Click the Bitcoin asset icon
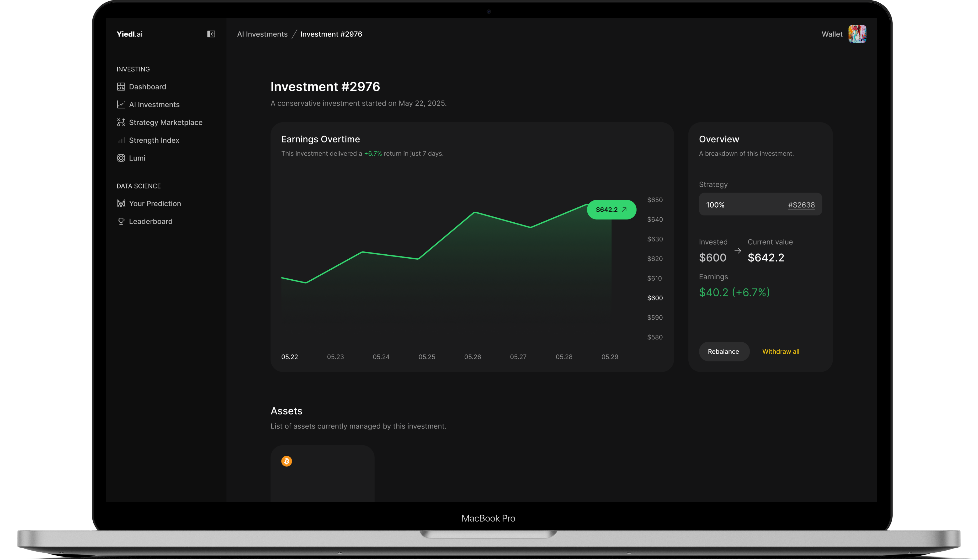This screenshot has height=560, width=978. tap(286, 461)
